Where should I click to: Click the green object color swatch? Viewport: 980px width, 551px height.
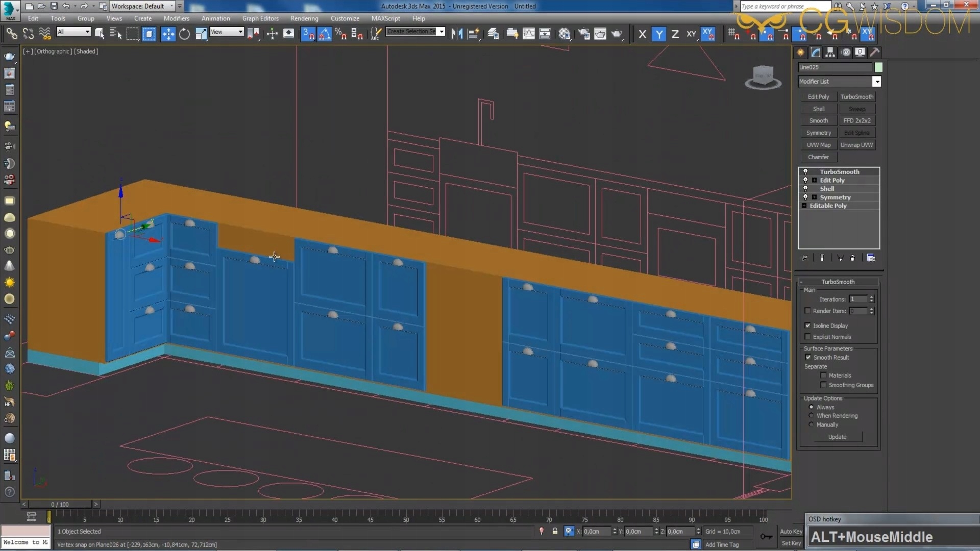878,67
